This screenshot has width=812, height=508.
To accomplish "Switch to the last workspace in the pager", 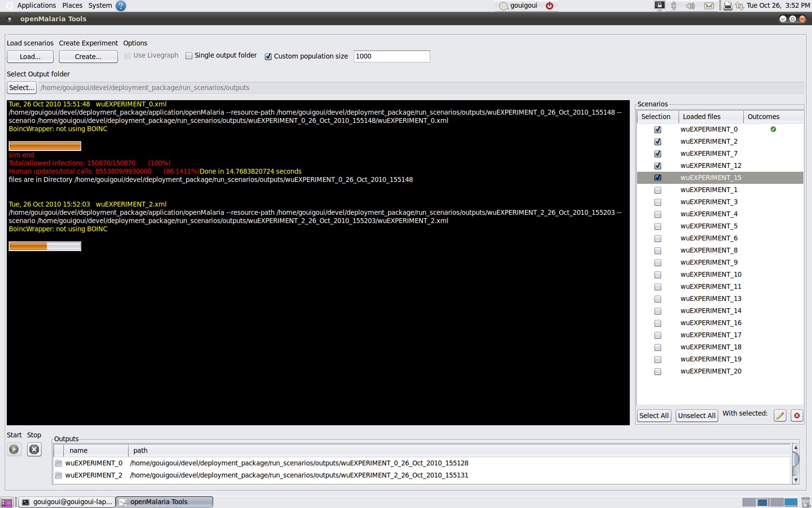I will pos(791,502).
